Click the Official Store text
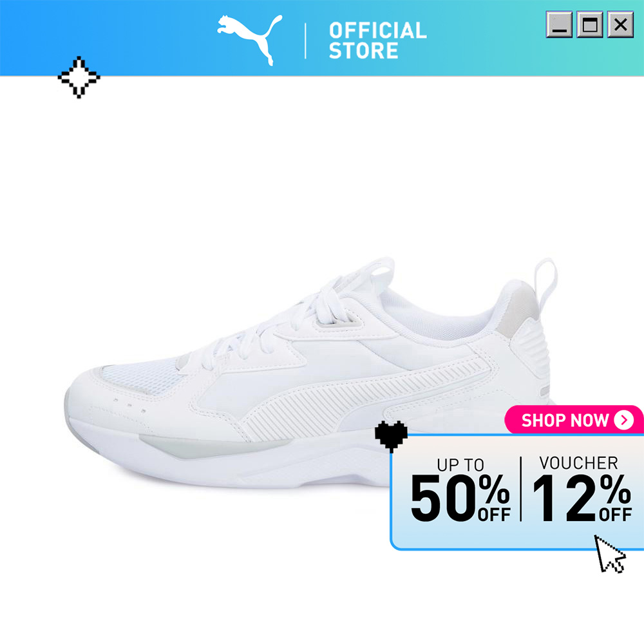 pyautogui.click(x=377, y=40)
